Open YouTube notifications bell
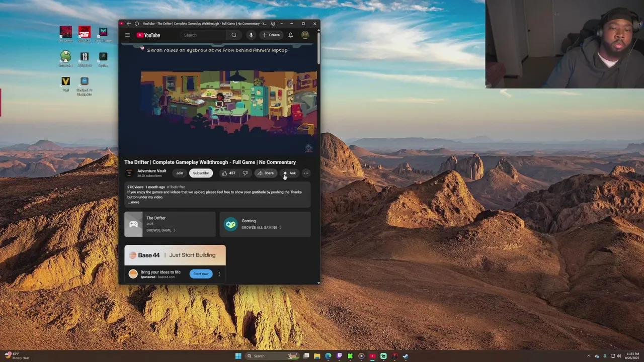 tap(290, 35)
